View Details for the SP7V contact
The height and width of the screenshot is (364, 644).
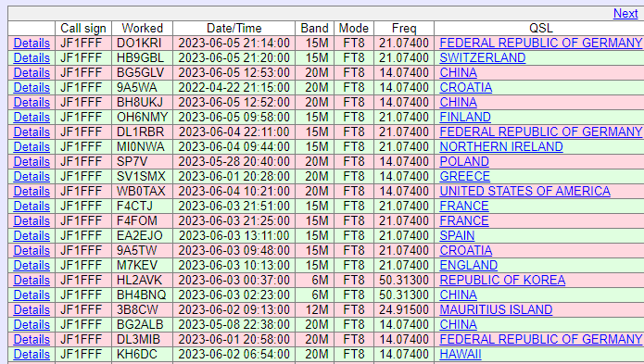point(32,162)
